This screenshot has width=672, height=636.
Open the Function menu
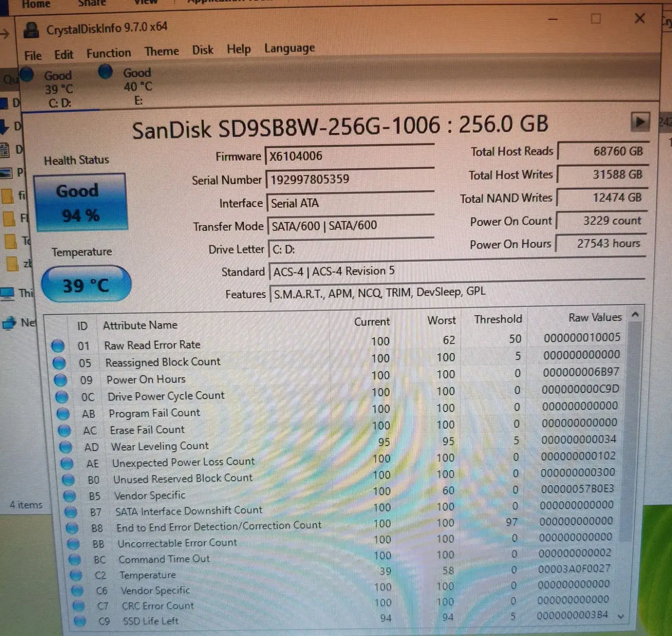point(108,53)
